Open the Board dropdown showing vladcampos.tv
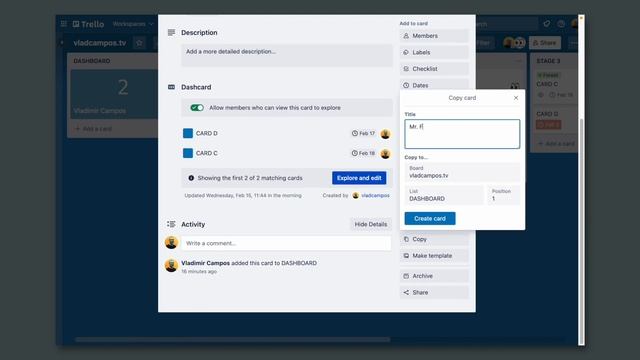This screenshot has width=640, height=360. 462,172
